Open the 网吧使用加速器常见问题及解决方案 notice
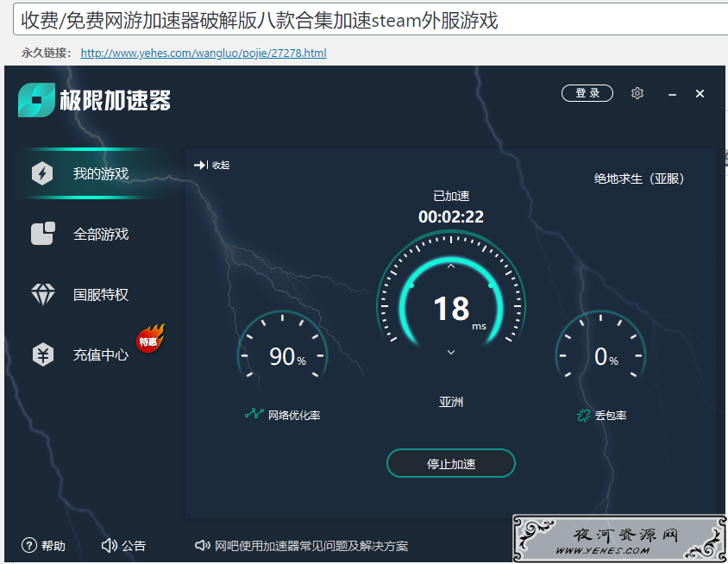The image size is (728, 564). point(311,545)
